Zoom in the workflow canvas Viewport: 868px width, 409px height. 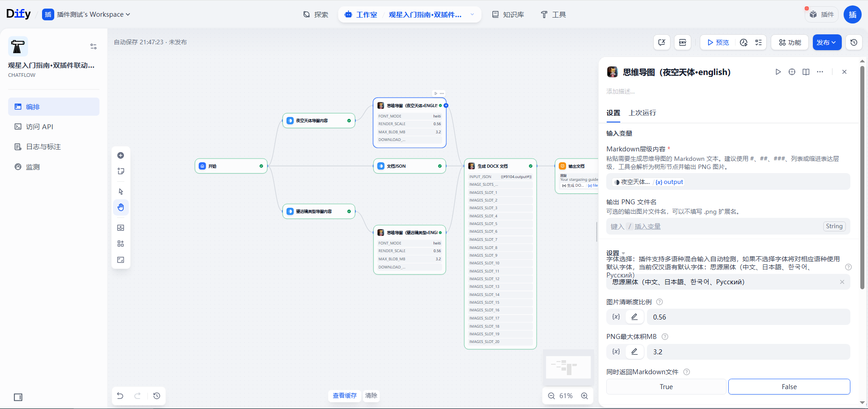[585, 396]
